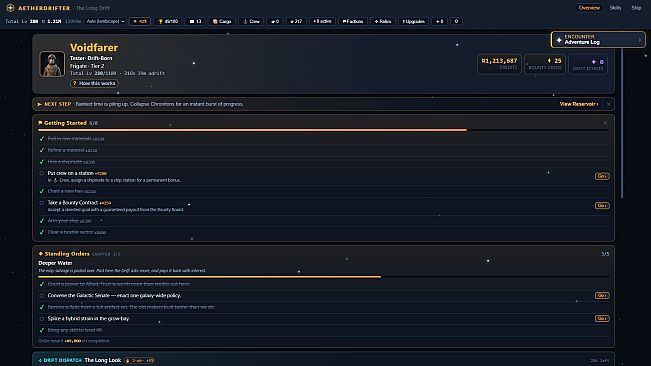Click the Voidfarer character portrait
This screenshot has height=366, width=651.
tap(52, 64)
